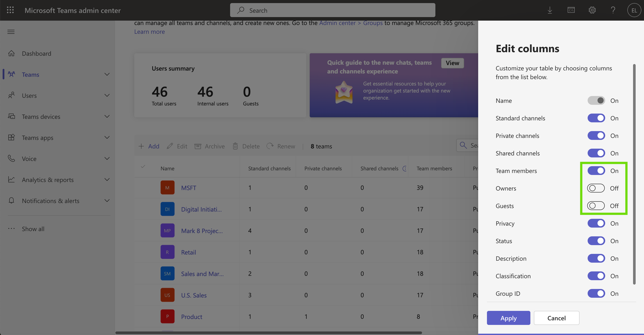Toggle off Private channels column
This screenshot has height=335, width=644.
pyautogui.click(x=596, y=135)
